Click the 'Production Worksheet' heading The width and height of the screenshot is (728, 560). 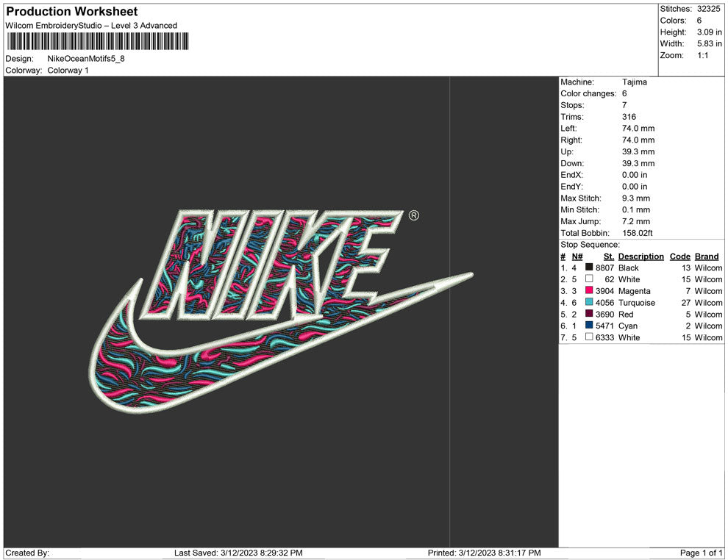pyautogui.click(x=72, y=12)
